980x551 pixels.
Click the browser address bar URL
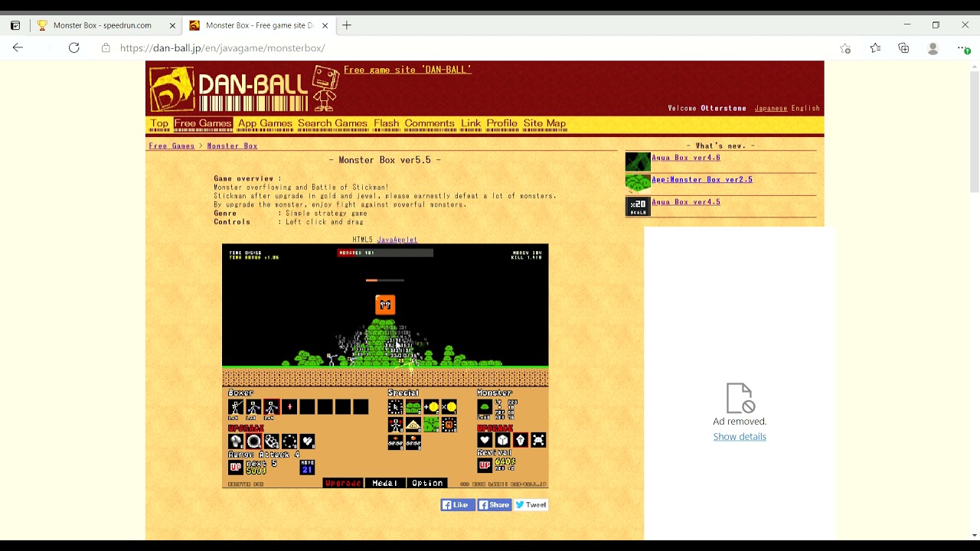[222, 47]
